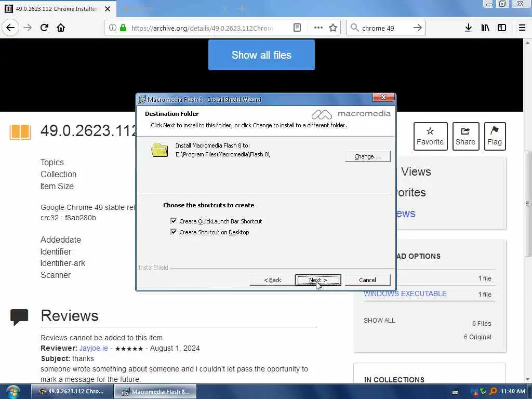The image size is (532, 399).
Task: Select the 49.0.2623.112 Chrome Installer tab
Action: [x=56, y=9]
